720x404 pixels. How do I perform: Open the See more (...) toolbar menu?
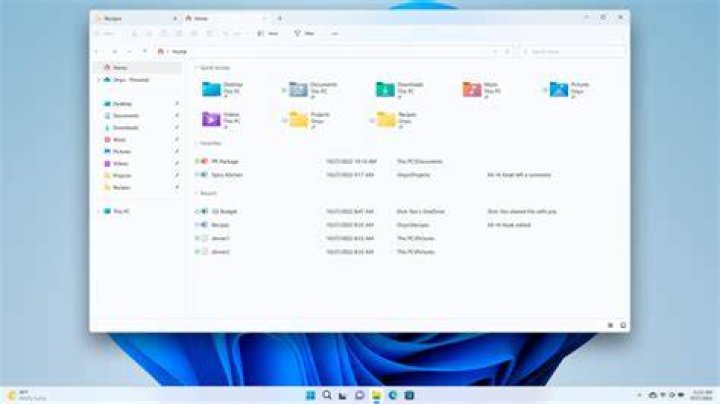pos(335,34)
